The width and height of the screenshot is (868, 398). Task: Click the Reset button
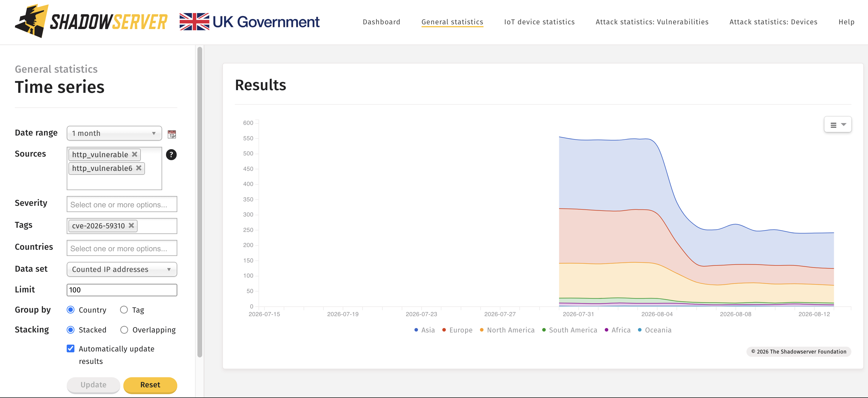click(150, 385)
